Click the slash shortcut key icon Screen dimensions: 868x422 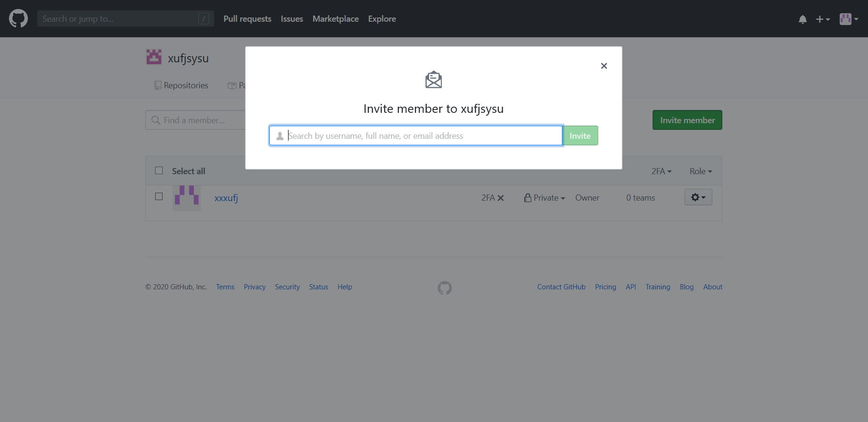coord(204,19)
